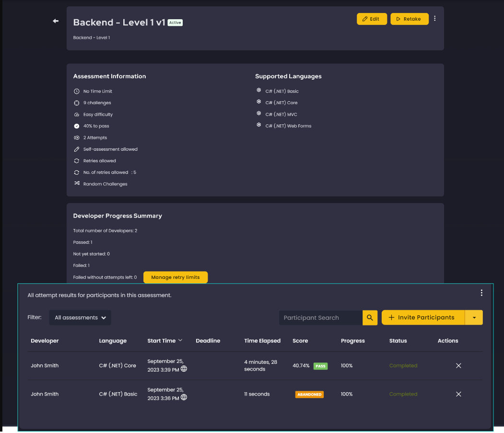The height and width of the screenshot is (433, 504).
Task: Sort the table by Start Time
Action: [x=164, y=341]
